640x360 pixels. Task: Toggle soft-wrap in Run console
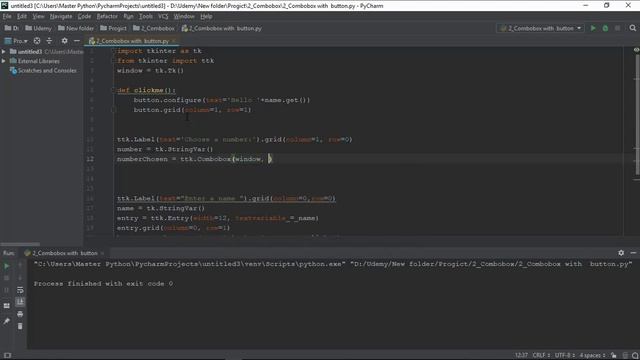pyautogui.click(x=20, y=290)
